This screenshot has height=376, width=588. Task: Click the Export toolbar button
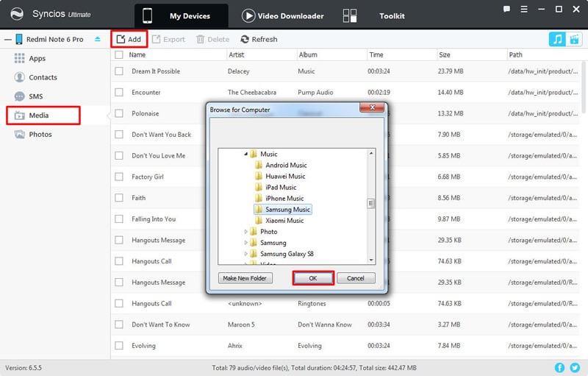168,39
